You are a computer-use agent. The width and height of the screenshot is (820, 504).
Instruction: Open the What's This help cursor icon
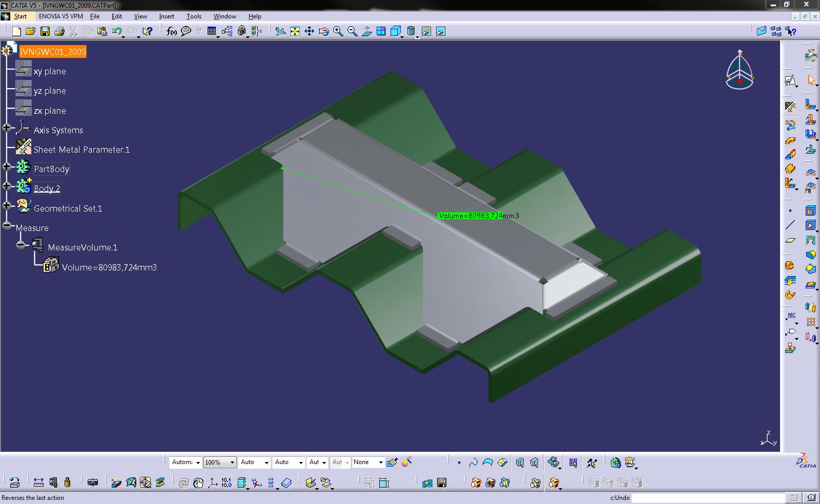click(x=148, y=31)
